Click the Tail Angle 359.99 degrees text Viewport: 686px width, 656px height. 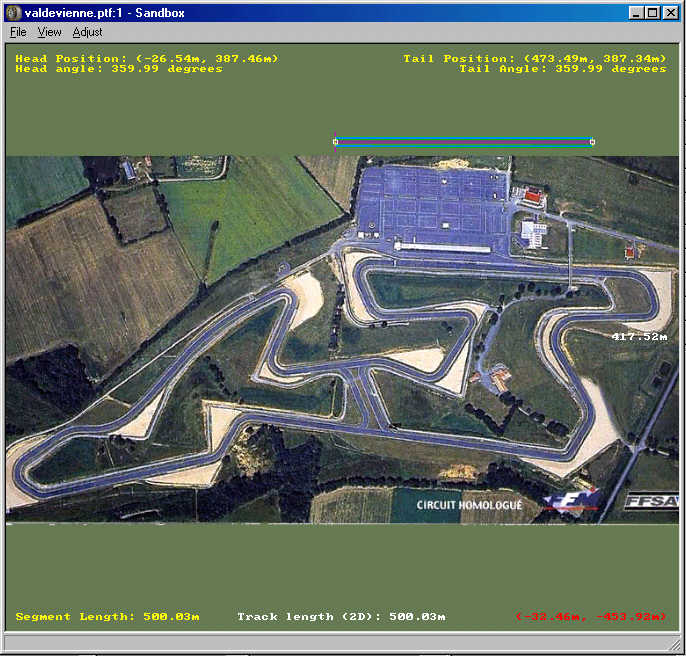[563, 69]
